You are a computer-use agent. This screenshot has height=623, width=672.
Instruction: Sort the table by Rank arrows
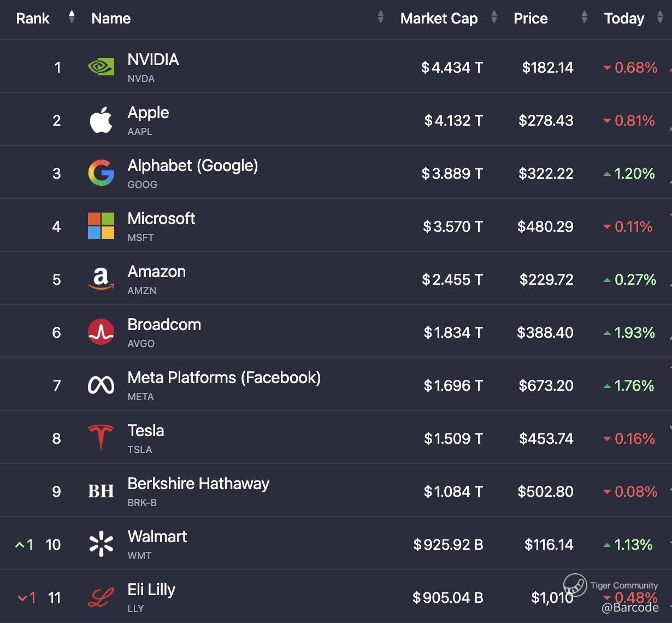72,17
